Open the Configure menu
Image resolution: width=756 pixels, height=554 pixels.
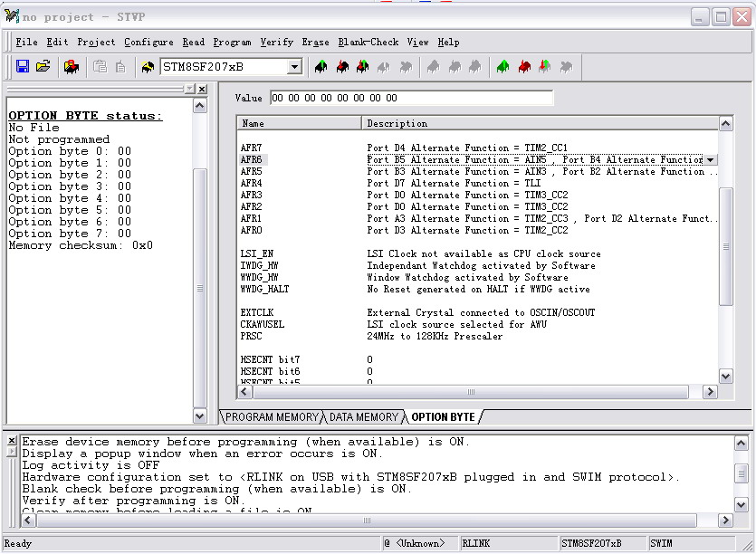148,42
